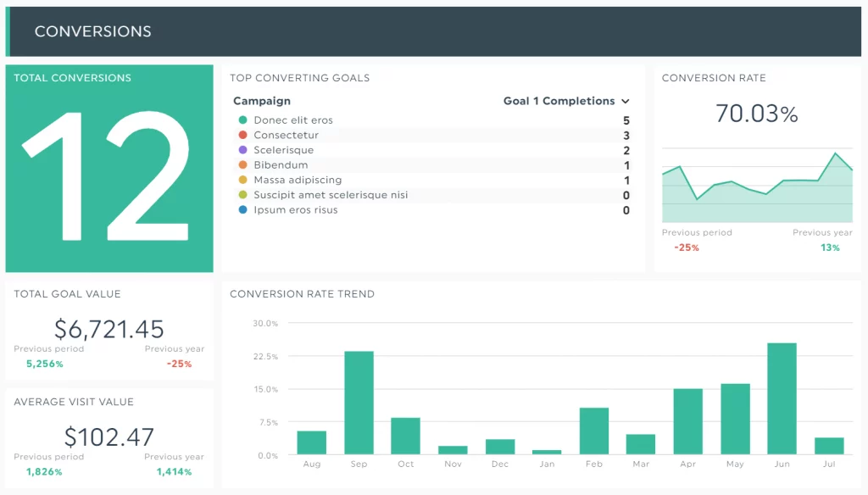Click the 70.03% conversion rate value

[756, 114]
